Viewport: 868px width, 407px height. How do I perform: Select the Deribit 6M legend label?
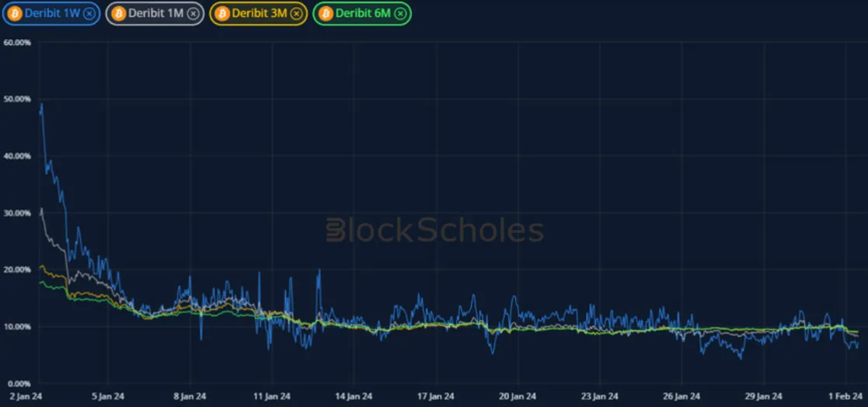click(x=363, y=14)
